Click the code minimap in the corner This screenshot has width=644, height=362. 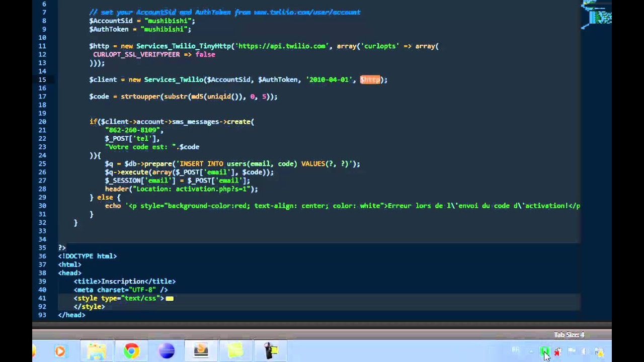597,14
